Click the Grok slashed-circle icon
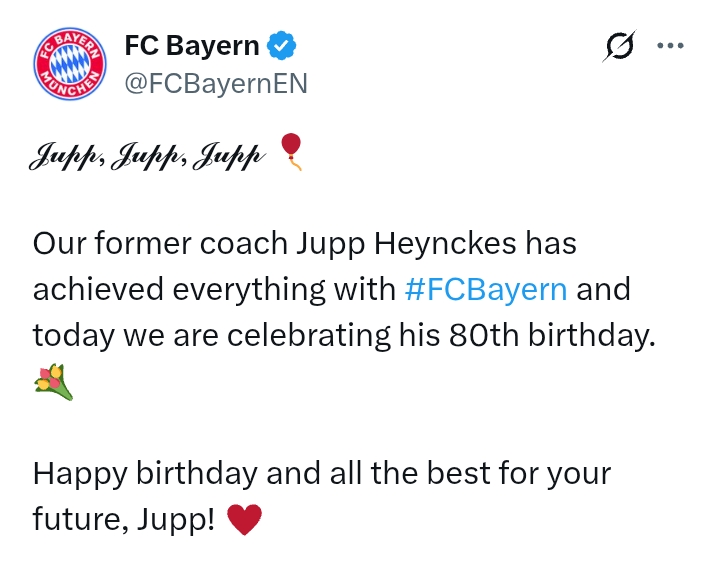Image resolution: width=720 pixels, height=561 pixels. coord(620,46)
